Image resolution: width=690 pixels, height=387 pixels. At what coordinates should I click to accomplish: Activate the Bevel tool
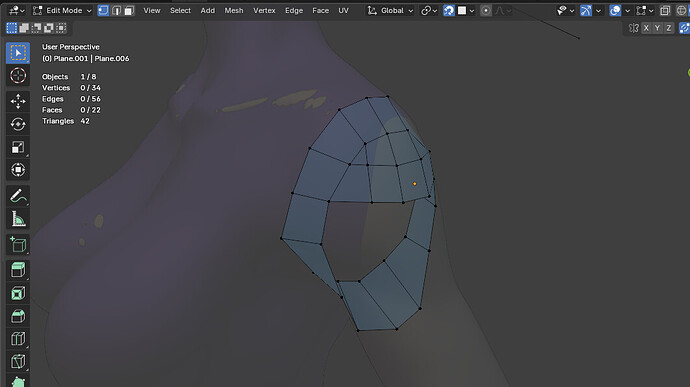tap(18, 316)
